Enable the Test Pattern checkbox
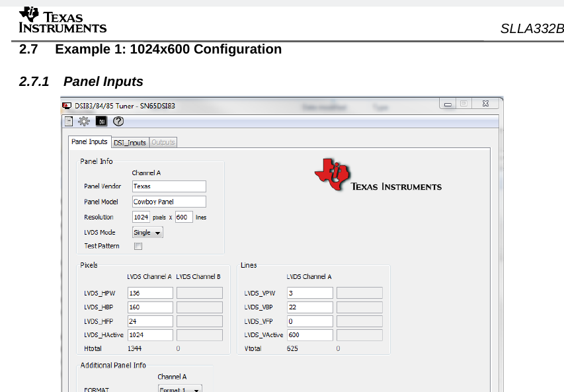 138,246
